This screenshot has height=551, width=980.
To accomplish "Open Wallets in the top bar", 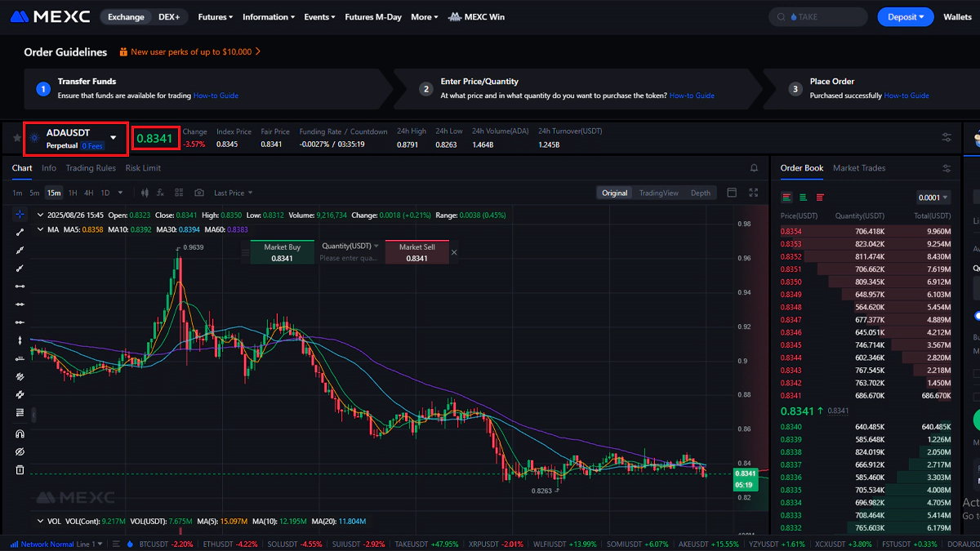I will [x=958, y=16].
